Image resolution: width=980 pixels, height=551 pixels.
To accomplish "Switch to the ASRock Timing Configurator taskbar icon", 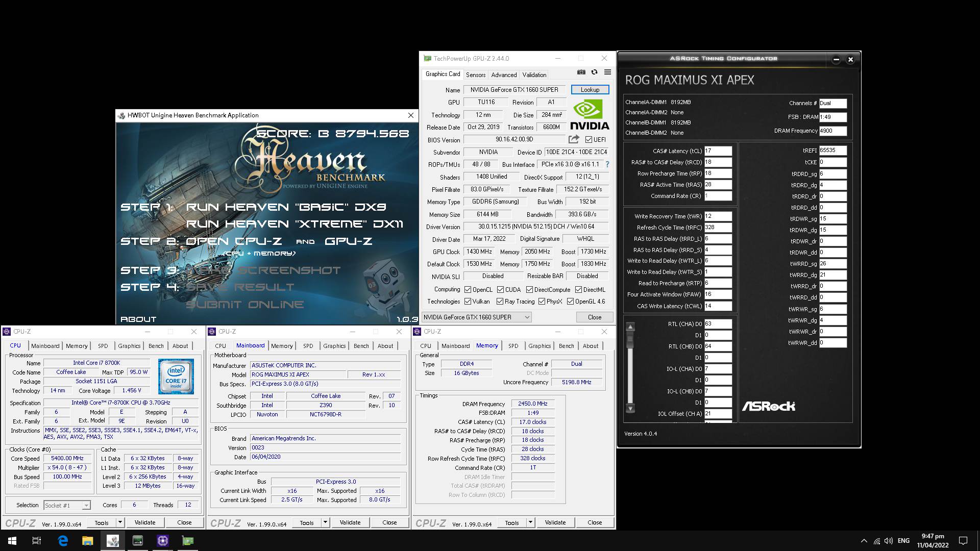I will click(x=138, y=541).
